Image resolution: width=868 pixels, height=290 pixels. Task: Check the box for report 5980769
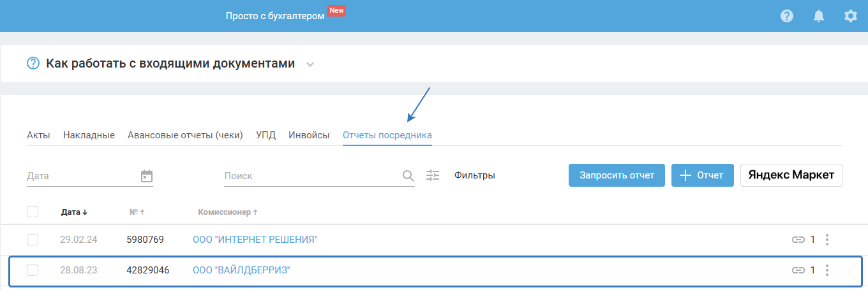[33, 240]
